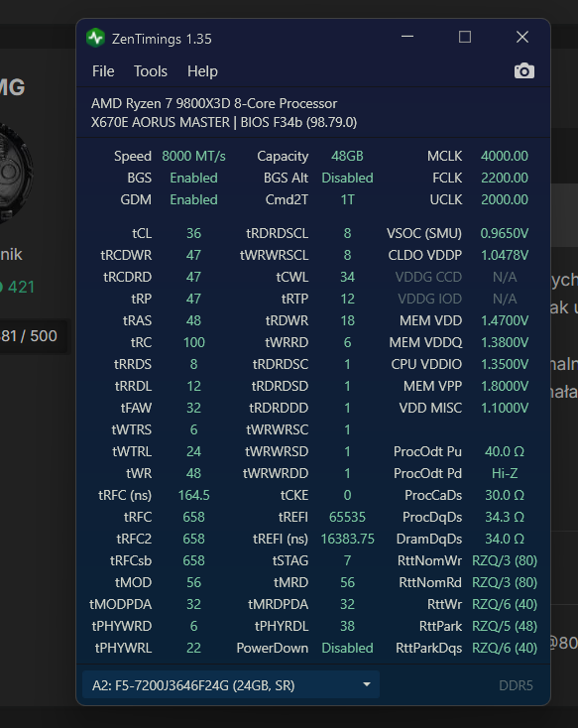The image size is (578, 728).
Task: Click the X670E AORUS MASTER BIOS line
Action: pos(224,122)
